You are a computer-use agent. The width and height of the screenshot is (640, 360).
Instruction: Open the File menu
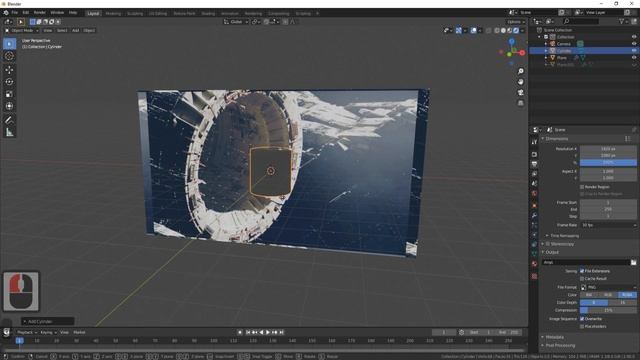15,13
